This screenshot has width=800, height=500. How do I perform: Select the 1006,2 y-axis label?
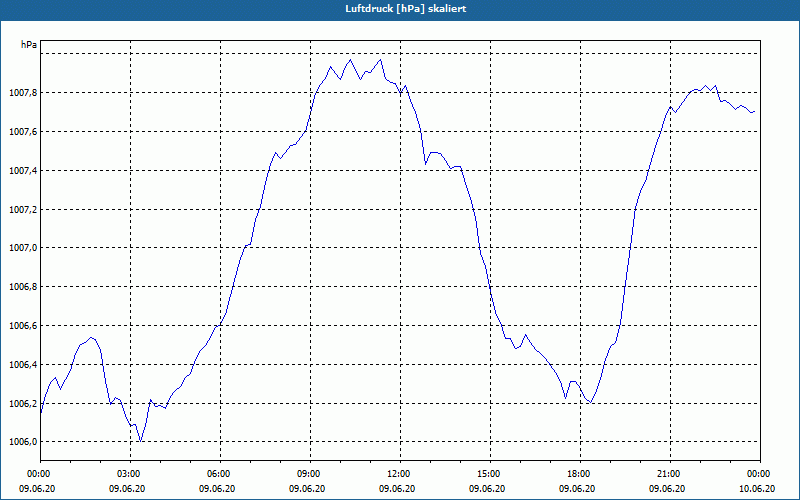pyautogui.click(x=23, y=404)
